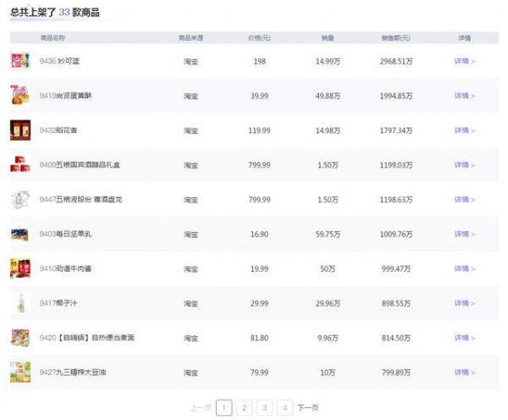Image resolution: width=508 pixels, height=420 pixels.
Task: Click sales amount 1199.03万
Action: point(396,165)
